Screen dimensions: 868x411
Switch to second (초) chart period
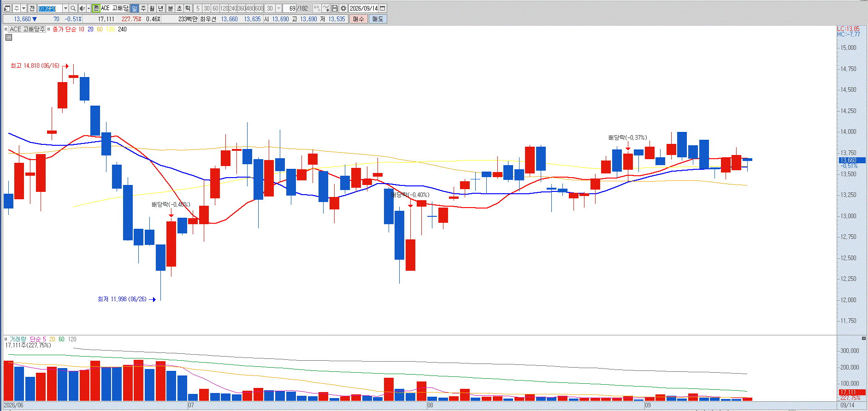(179, 8)
